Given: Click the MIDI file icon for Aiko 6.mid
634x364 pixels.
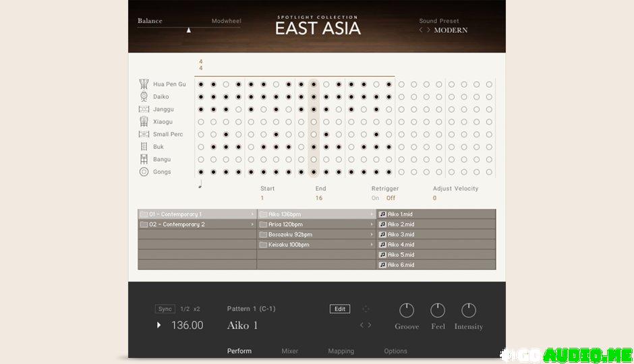Looking at the screenshot, I should [x=382, y=265].
